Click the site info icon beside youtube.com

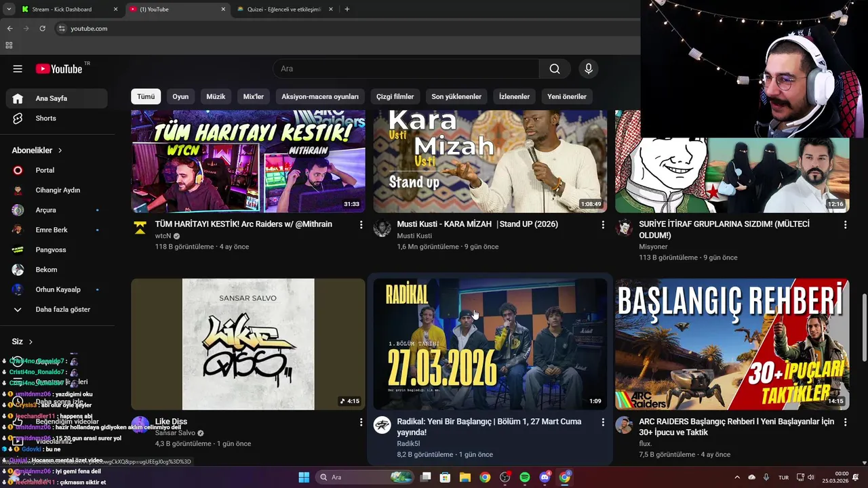tap(62, 28)
